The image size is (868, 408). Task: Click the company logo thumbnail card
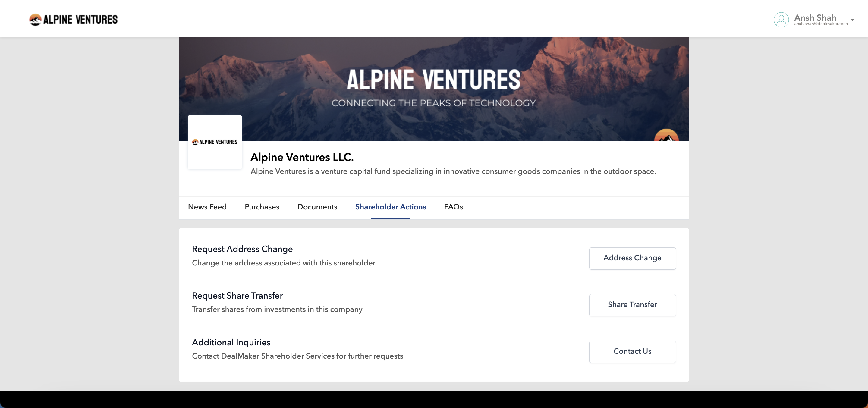coord(215,142)
